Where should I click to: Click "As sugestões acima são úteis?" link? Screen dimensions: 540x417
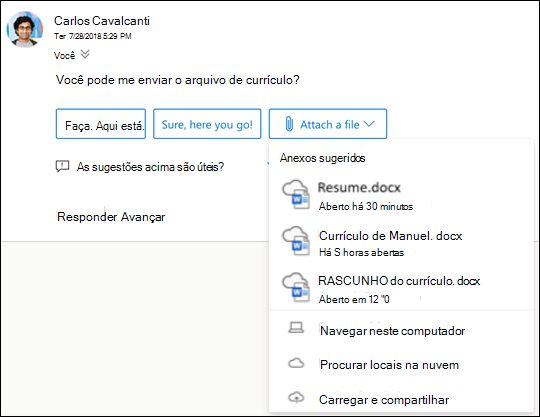click(x=150, y=167)
